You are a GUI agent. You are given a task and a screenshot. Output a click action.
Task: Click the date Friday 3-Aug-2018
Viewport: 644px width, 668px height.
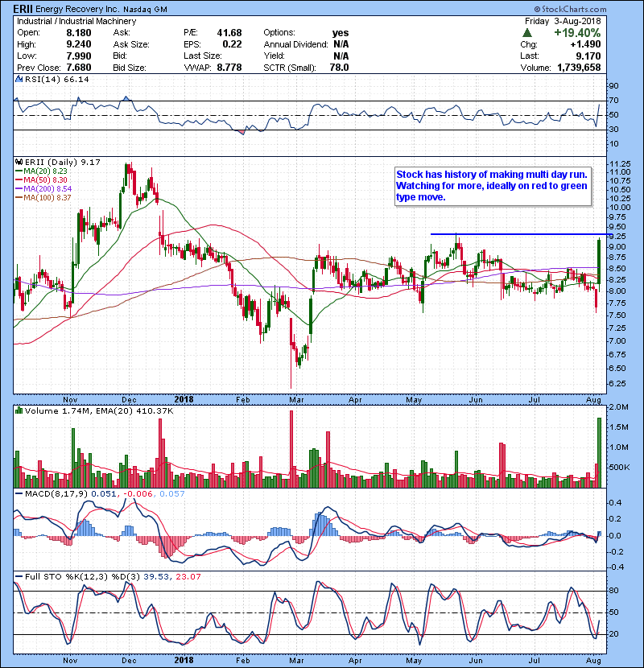coord(563,21)
